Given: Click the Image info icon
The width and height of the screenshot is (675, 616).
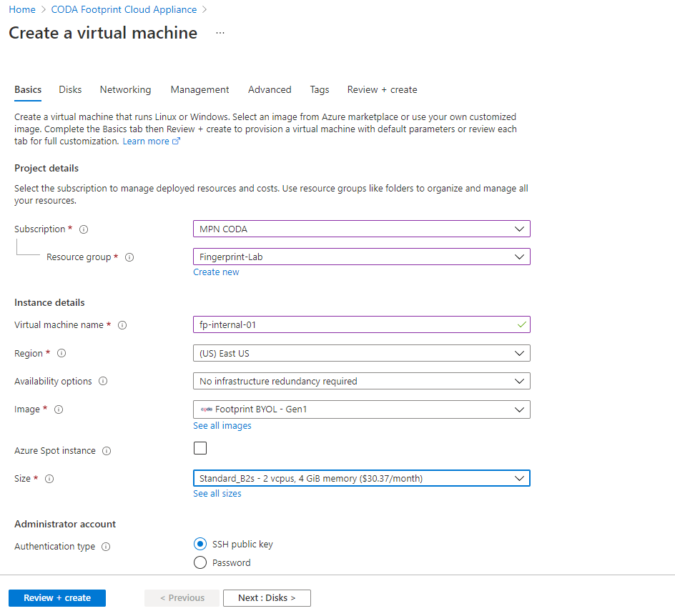Looking at the screenshot, I should (x=59, y=409).
